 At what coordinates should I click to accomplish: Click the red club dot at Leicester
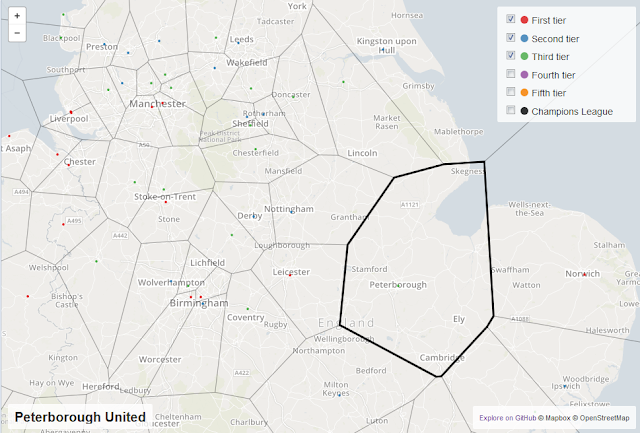[x=290, y=275]
